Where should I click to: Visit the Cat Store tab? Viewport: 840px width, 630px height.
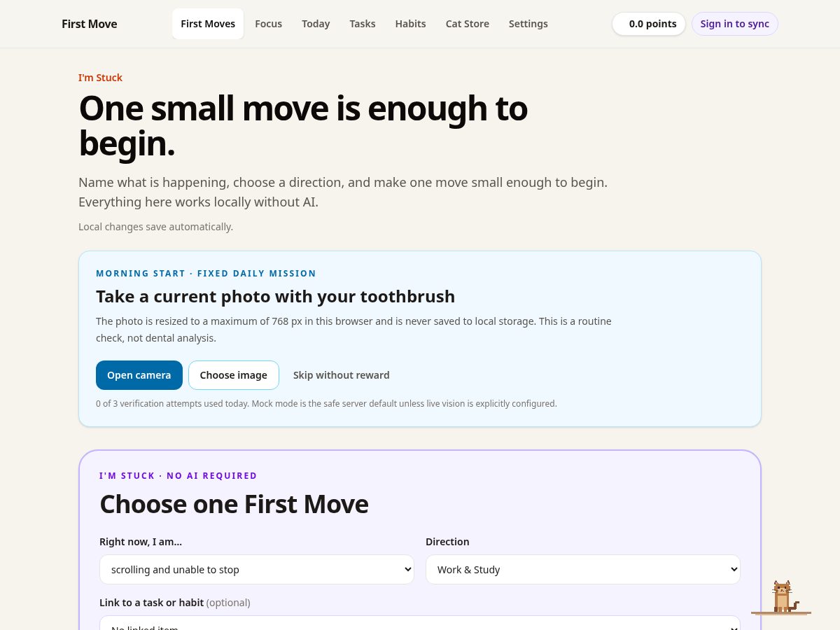[468, 24]
